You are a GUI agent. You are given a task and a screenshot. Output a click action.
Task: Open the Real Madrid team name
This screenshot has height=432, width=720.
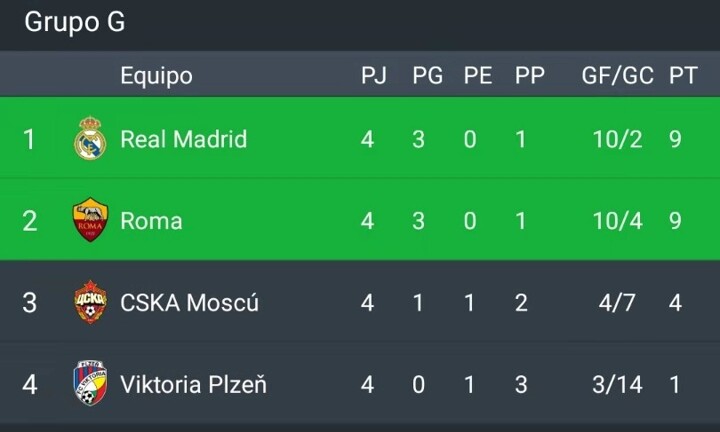184,139
